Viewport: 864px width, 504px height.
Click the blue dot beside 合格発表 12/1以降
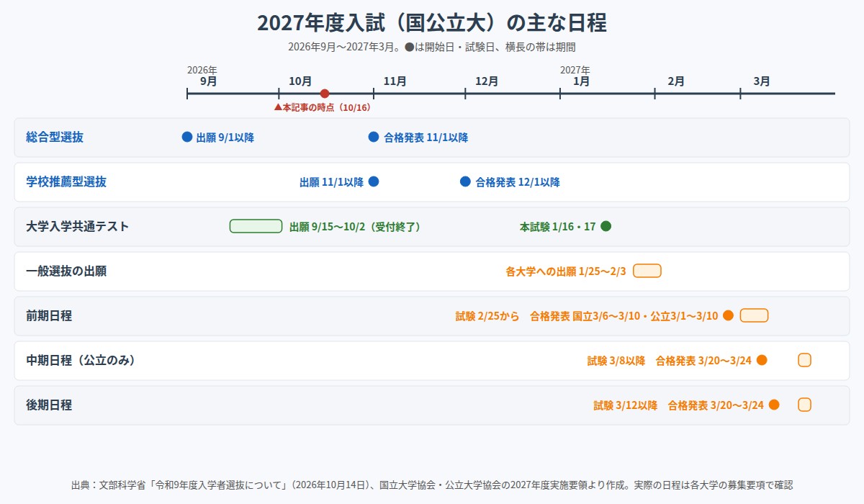[465, 181]
